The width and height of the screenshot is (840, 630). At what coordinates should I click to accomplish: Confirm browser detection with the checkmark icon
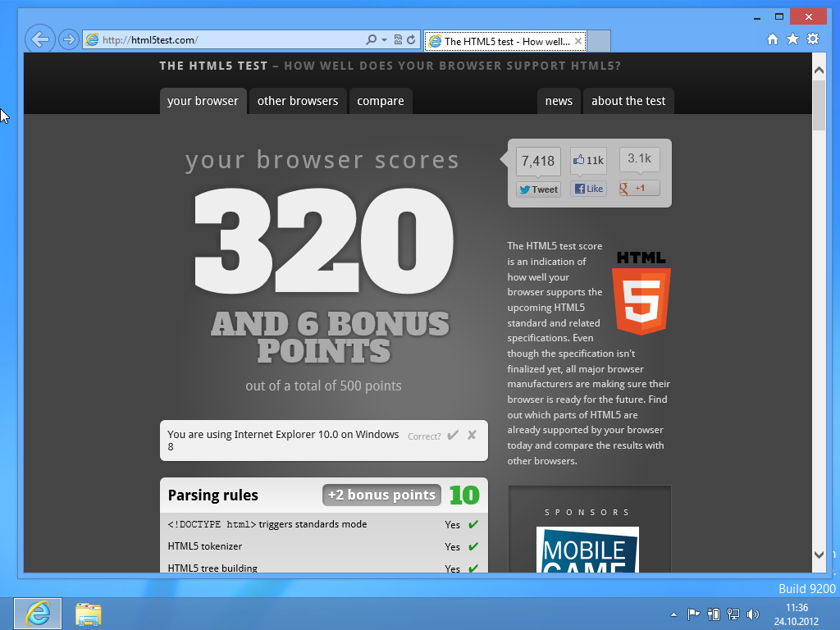[453, 435]
